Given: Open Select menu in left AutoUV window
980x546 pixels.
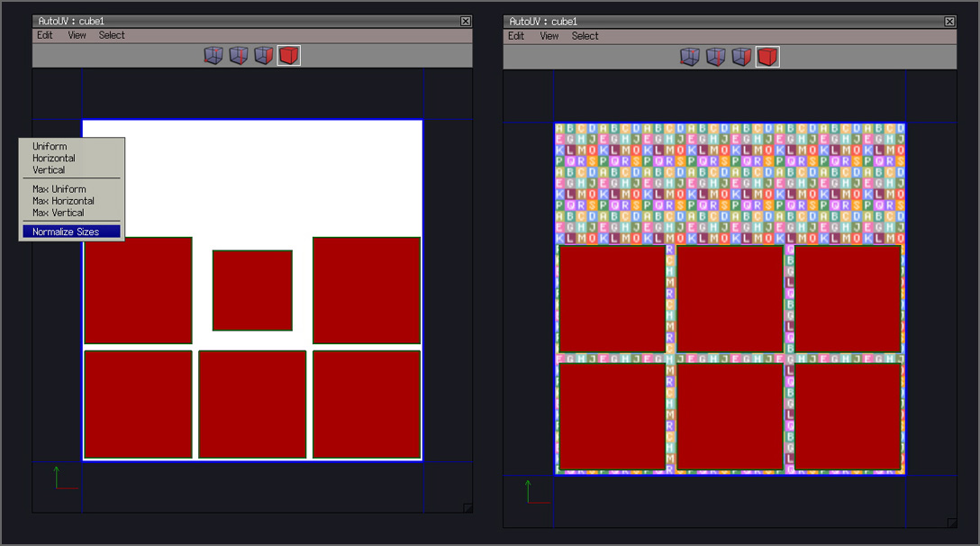Looking at the screenshot, I should coord(112,36).
